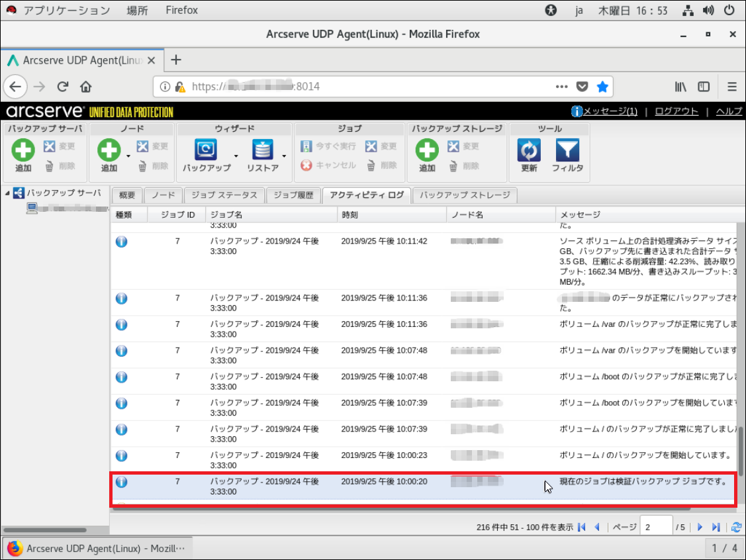746x560 pixels.
Task: Click the Delete trash icon in Backup Storage group
Action: click(453, 166)
